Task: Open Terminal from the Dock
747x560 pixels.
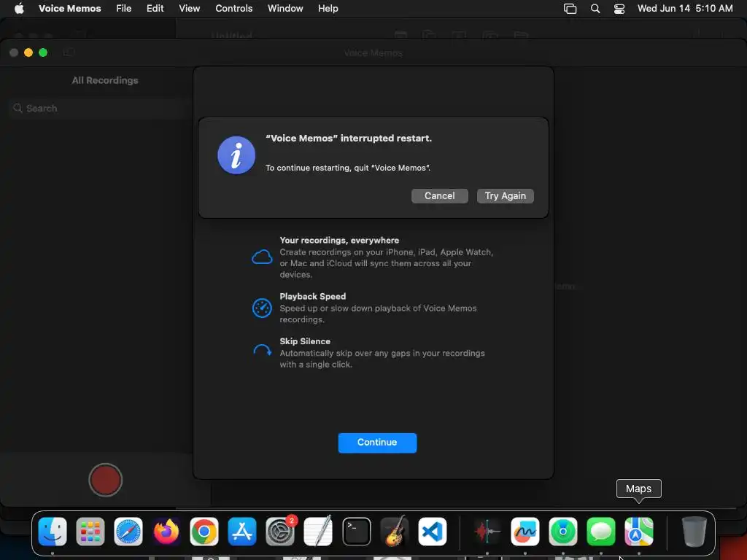Action: pos(356,531)
